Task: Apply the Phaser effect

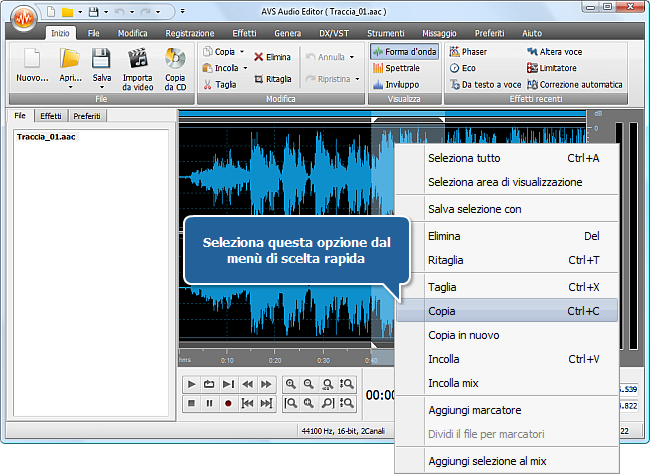Action: point(468,51)
